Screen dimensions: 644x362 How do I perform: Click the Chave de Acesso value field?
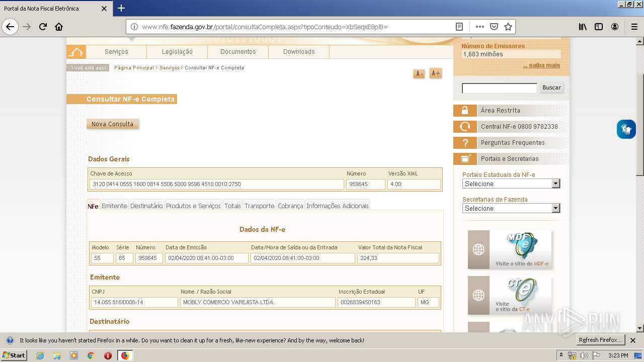tap(217, 184)
